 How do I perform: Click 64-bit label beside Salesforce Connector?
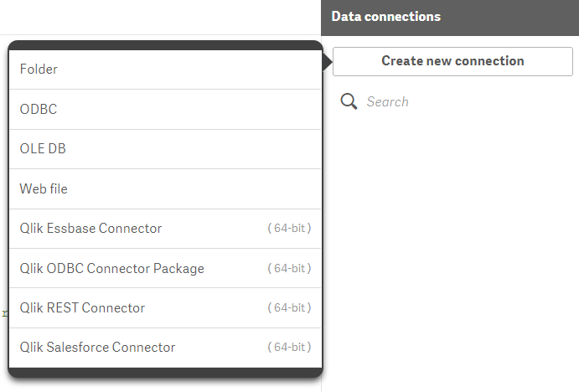click(289, 347)
